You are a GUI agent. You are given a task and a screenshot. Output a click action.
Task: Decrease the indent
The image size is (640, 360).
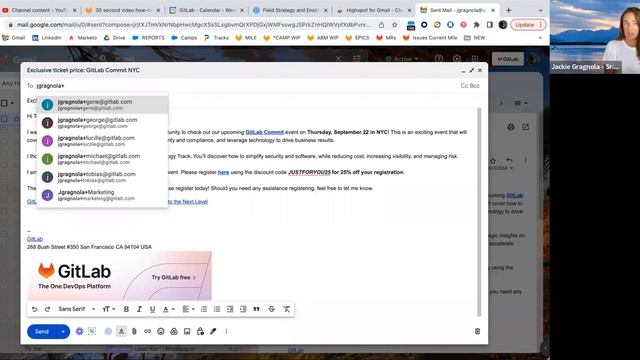click(230, 309)
